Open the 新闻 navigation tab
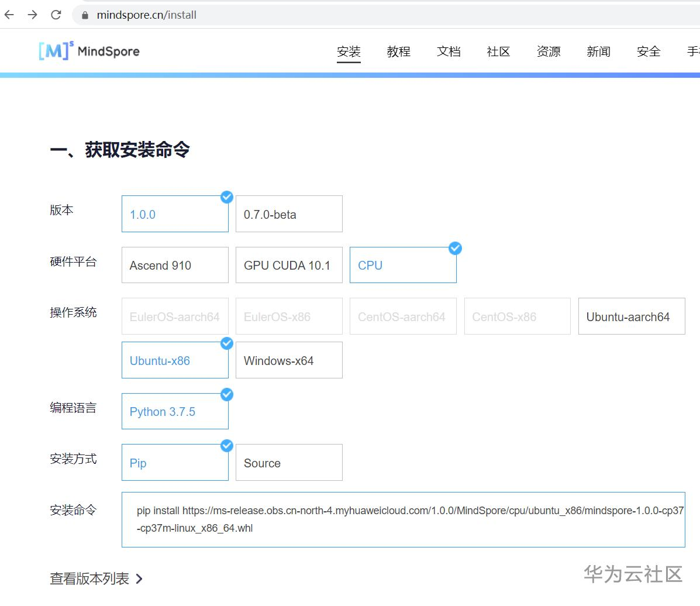Image resolution: width=700 pixels, height=606 pixels. [x=599, y=52]
